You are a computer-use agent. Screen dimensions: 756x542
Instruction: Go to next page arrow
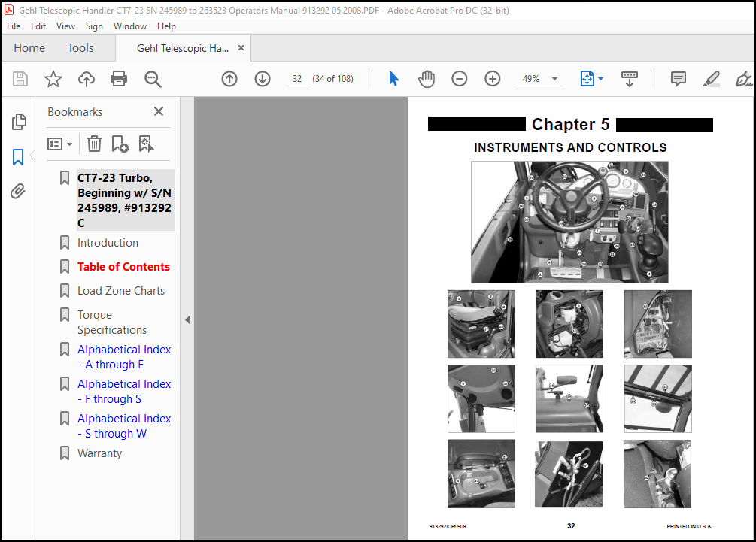click(x=263, y=78)
